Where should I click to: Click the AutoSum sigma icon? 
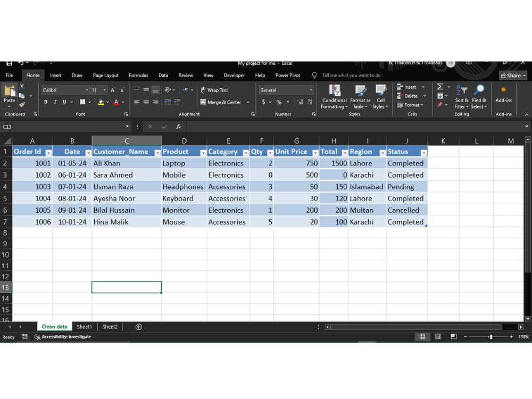pos(440,87)
